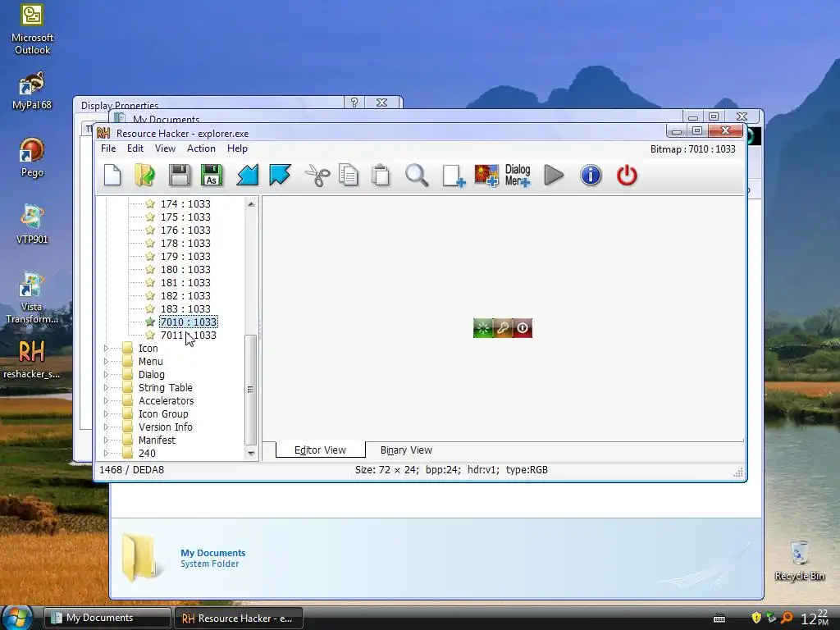Select bitmap resource 182 : 1033
The width and height of the screenshot is (840, 630).
[x=185, y=295]
